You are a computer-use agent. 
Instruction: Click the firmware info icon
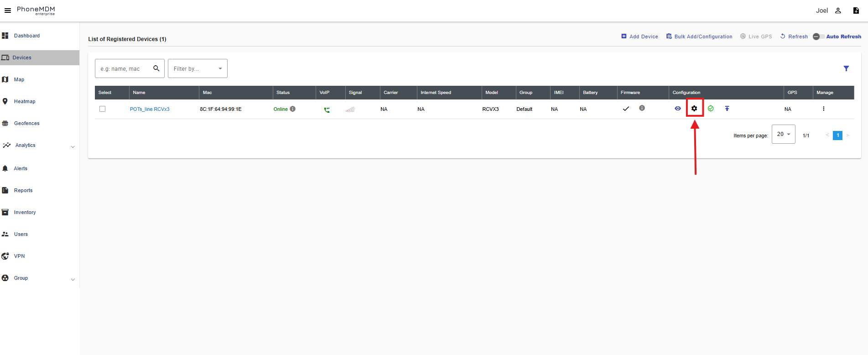coord(642,109)
